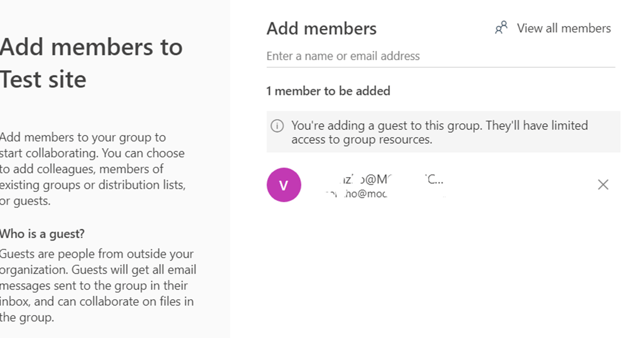
Task: Click the guest's email address under the name
Action: 356,194
